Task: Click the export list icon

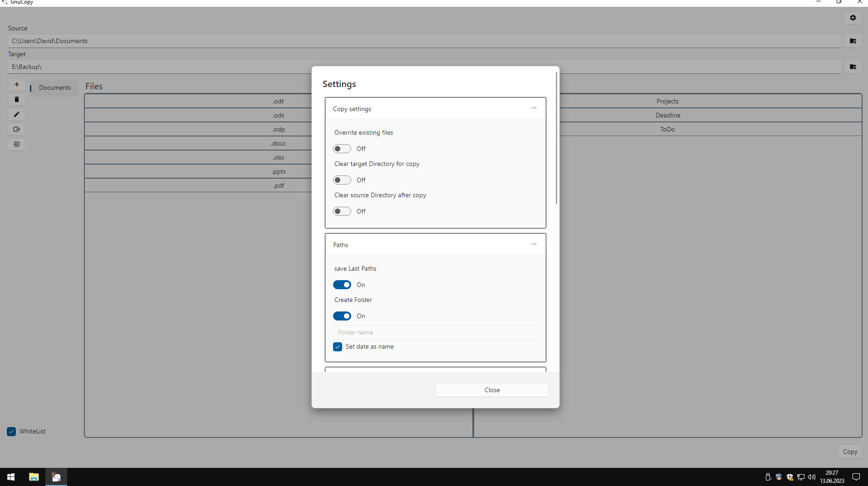Action: [17, 129]
